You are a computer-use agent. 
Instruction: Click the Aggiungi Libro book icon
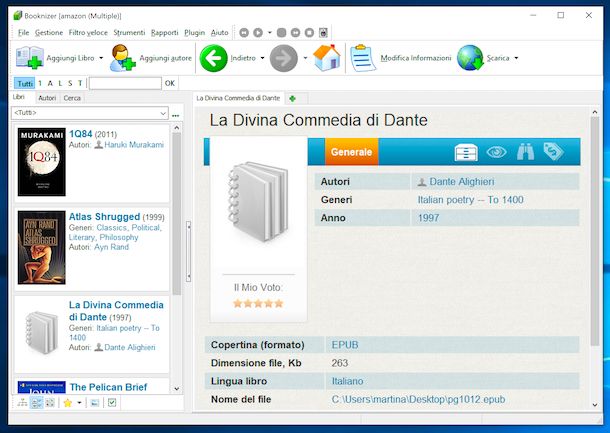click(30, 58)
